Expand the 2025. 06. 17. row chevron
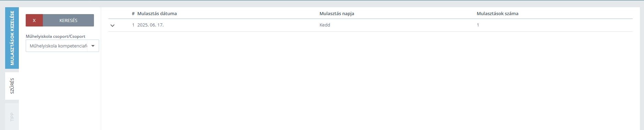644x130 pixels. [x=112, y=25]
